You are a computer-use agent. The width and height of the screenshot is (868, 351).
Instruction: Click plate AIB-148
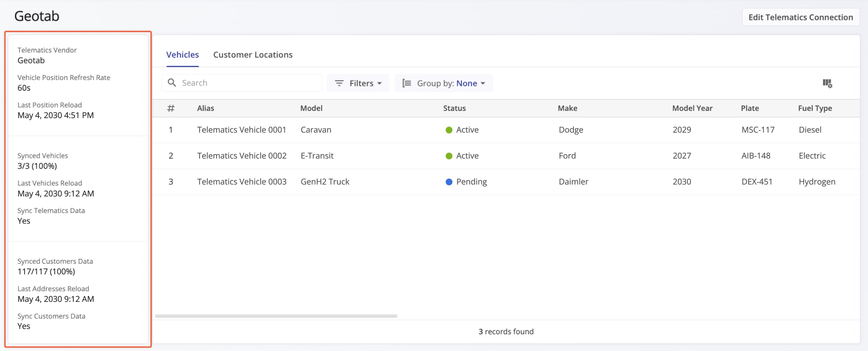click(756, 156)
